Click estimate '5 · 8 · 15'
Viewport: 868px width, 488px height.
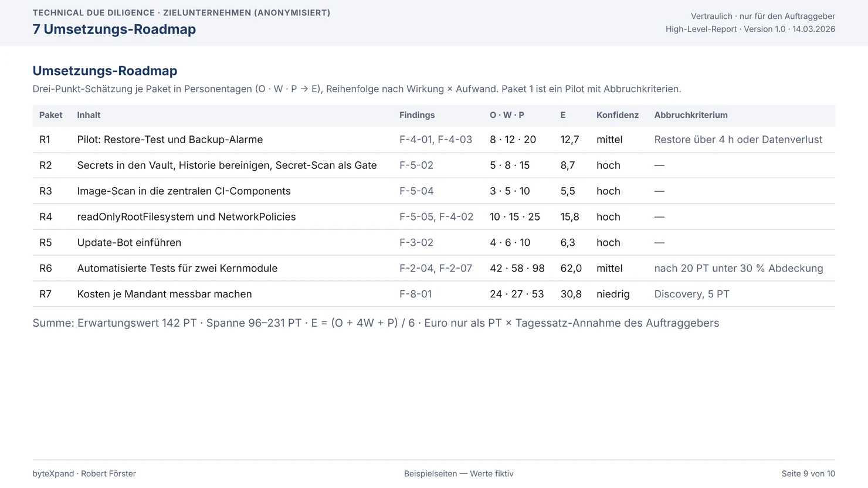[x=510, y=165]
